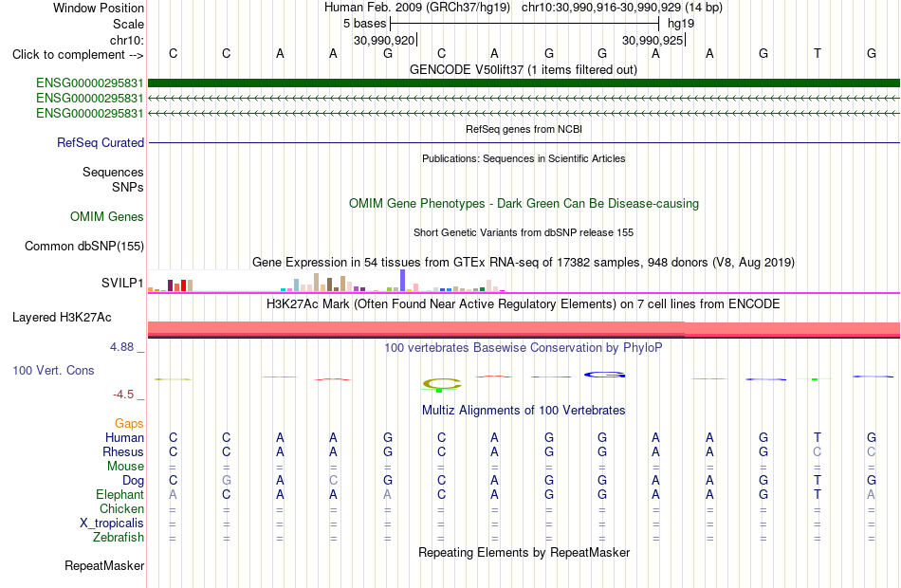Click the chr10:30,990,916-30,990,929 position text

601,8
